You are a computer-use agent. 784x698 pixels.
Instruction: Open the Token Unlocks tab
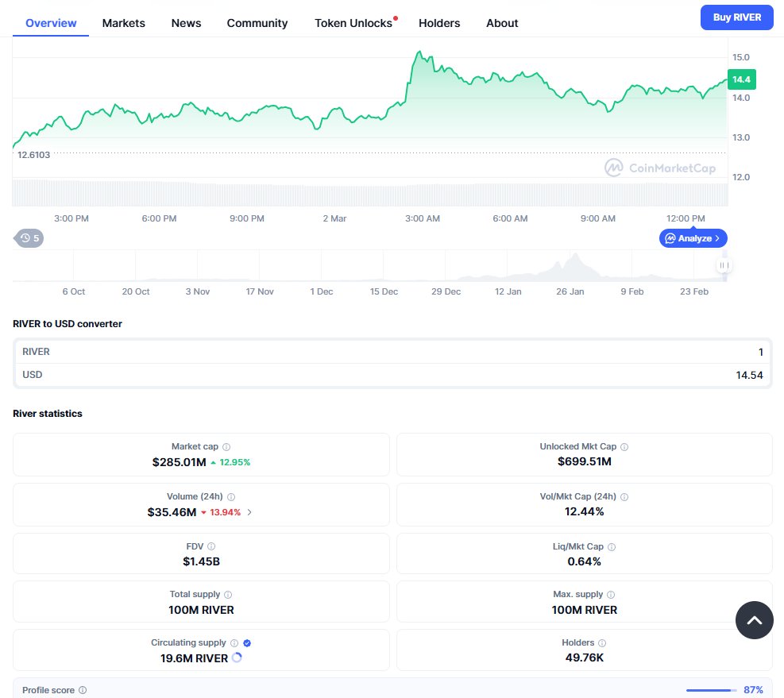pyautogui.click(x=353, y=23)
